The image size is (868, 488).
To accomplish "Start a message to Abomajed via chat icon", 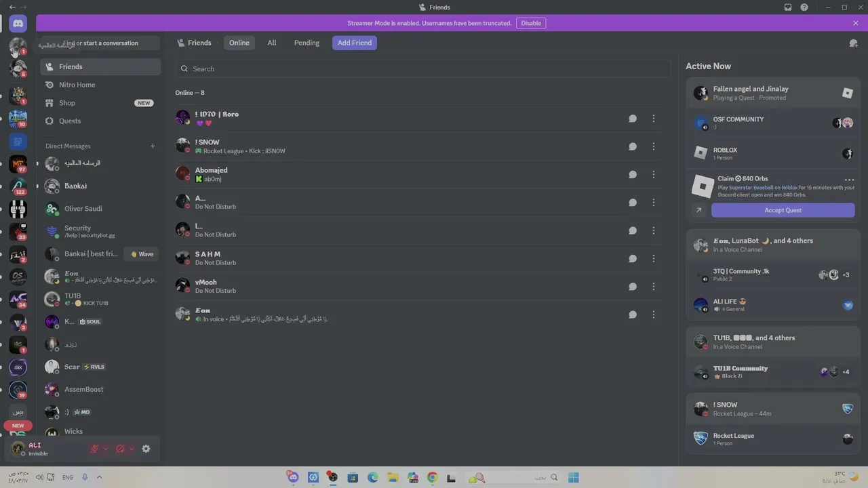I will pyautogui.click(x=633, y=174).
